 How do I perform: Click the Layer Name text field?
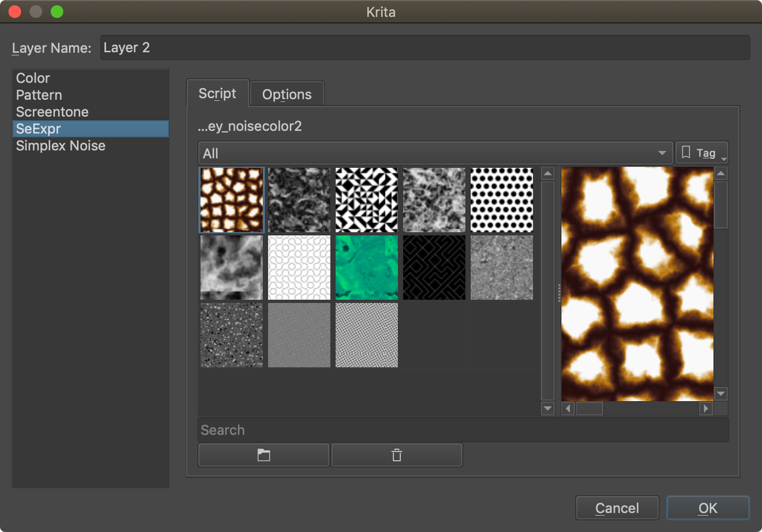425,48
